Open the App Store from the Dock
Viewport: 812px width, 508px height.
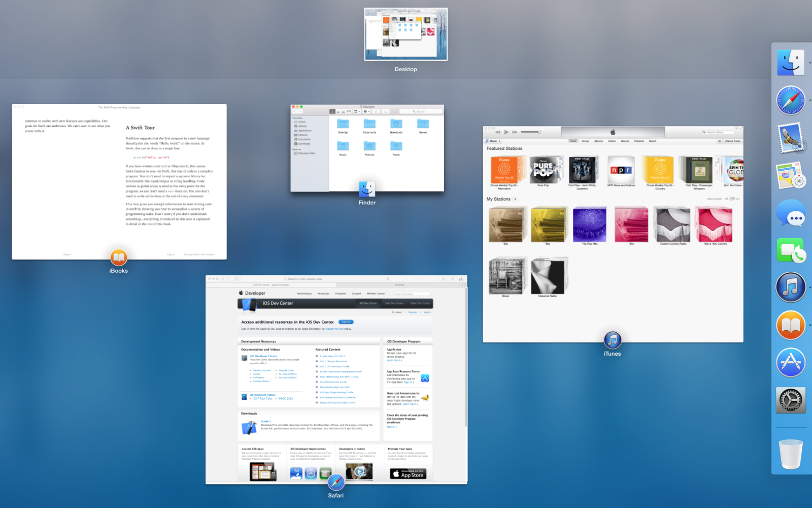pyautogui.click(x=791, y=363)
